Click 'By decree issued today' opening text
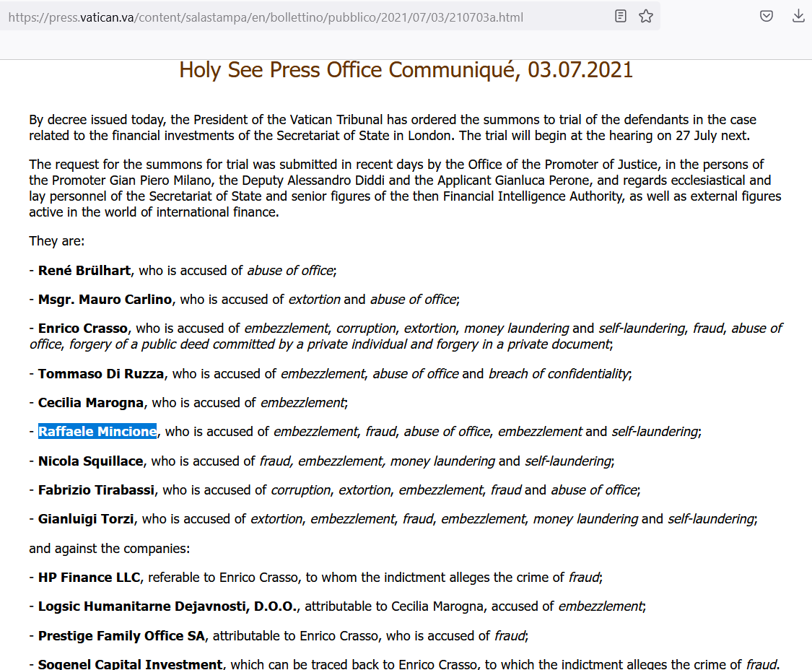Viewport: 812px width, 670px height. pyautogui.click(x=97, y=120)
